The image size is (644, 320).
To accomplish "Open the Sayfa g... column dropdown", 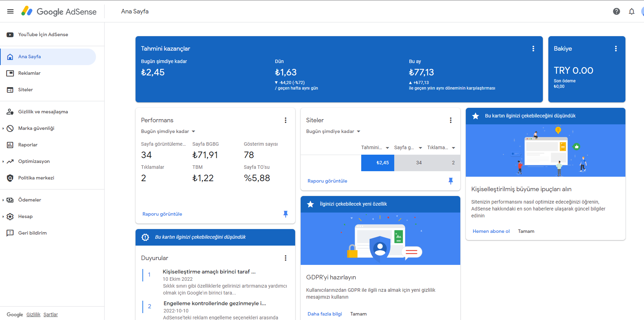I will pos(408,147).
